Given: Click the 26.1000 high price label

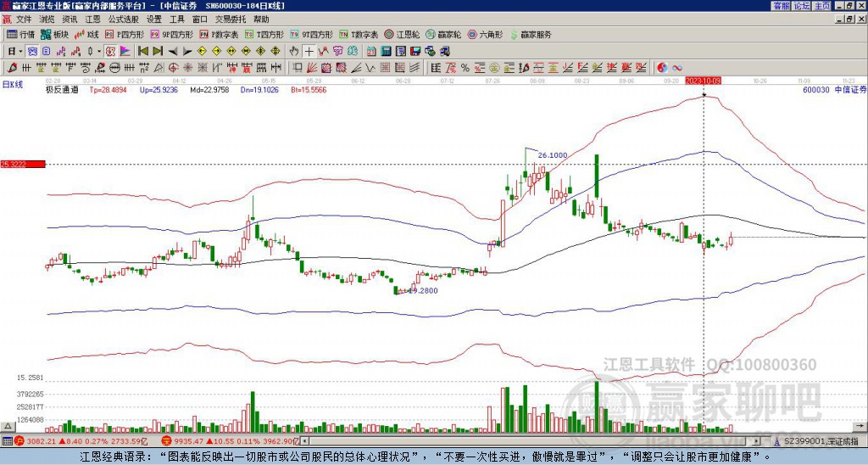Looking at the screenshot, I should click(x=553, y=155).
